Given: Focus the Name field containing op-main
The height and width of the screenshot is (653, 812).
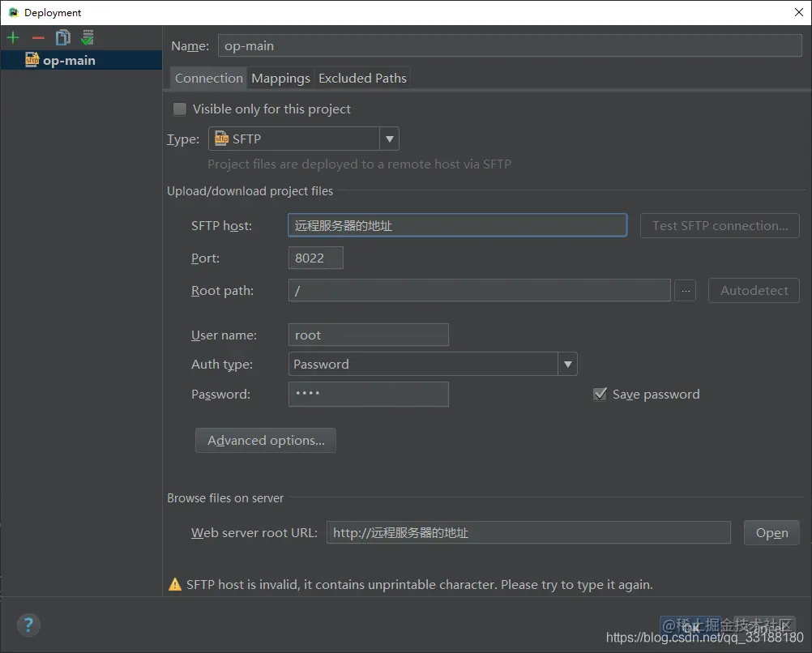Looking at the screenshot, I should [x=510, y=45].
